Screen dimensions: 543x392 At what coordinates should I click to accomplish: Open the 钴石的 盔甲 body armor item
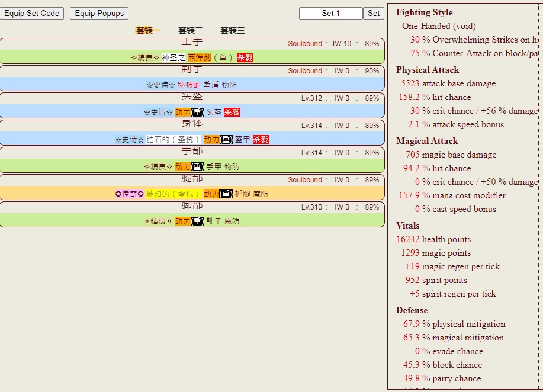tap(192, 139)
